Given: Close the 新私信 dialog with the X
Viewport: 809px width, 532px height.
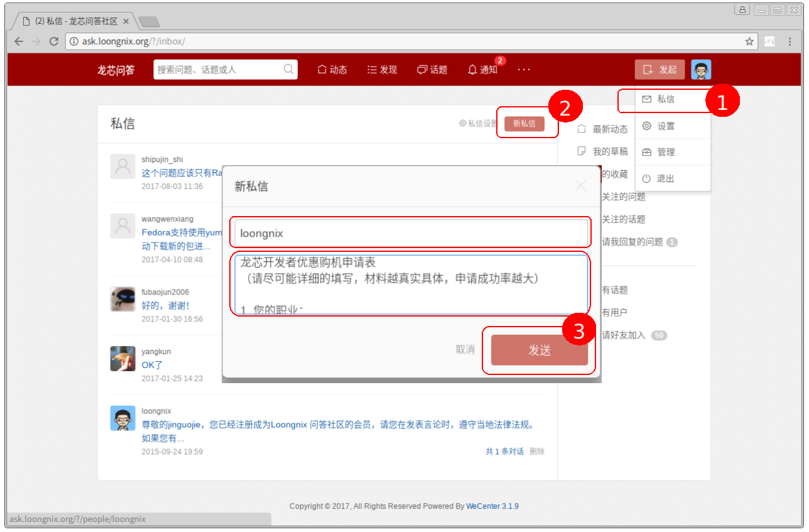Looking at the screenshot, I should [x=580, y=185].
